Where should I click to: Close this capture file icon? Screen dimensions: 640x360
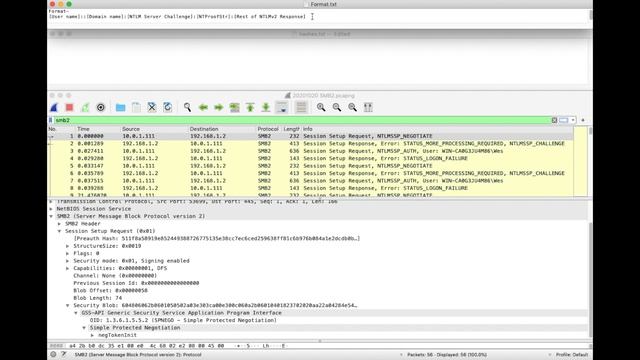(x=152, y=107)
